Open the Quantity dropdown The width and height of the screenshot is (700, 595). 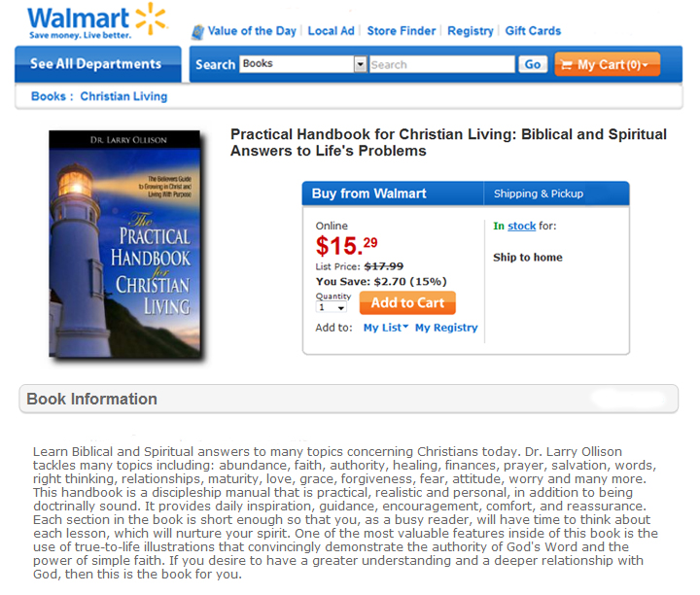pyautogui.click(x=332, y=307)
